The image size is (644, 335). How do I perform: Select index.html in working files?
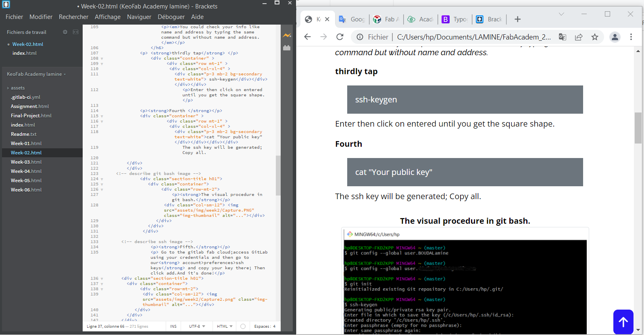coord(25,53)
